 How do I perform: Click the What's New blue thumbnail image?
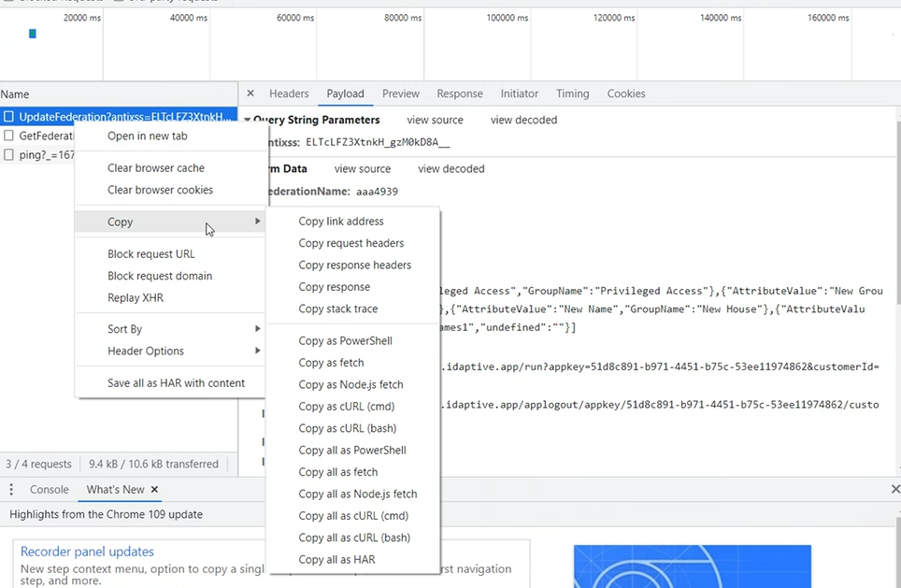pos(693,566)
